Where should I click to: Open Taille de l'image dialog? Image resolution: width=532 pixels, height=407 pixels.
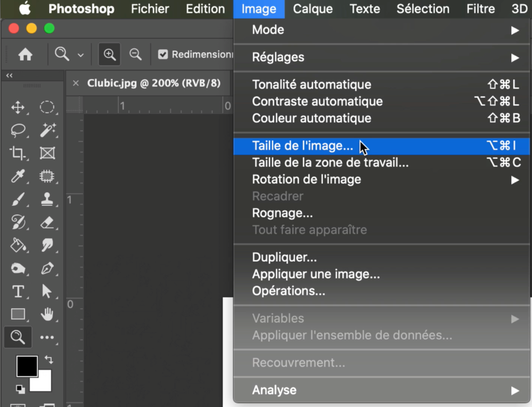click(382, 146)
